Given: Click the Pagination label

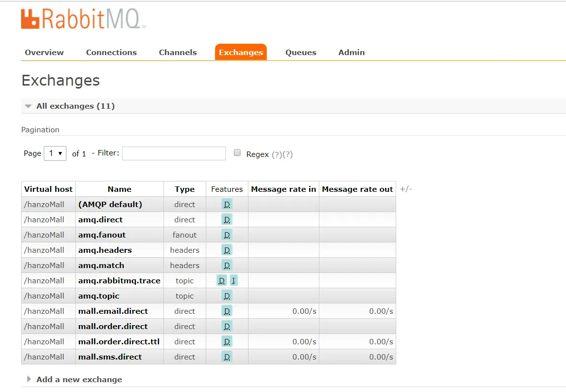Looking at the screenshot, I should coord(40,130).
